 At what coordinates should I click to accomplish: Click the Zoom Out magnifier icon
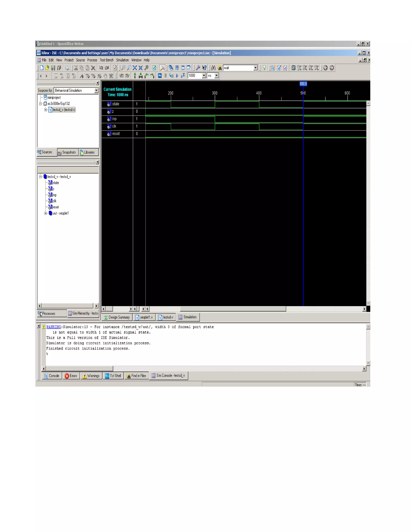(x=129, y=68)
